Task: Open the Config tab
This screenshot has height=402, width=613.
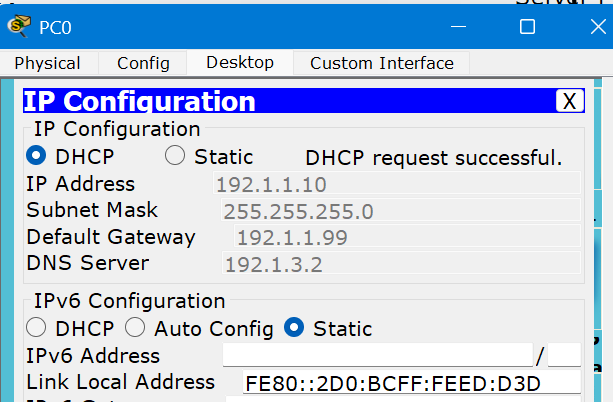Action: [x=143, y=63]
